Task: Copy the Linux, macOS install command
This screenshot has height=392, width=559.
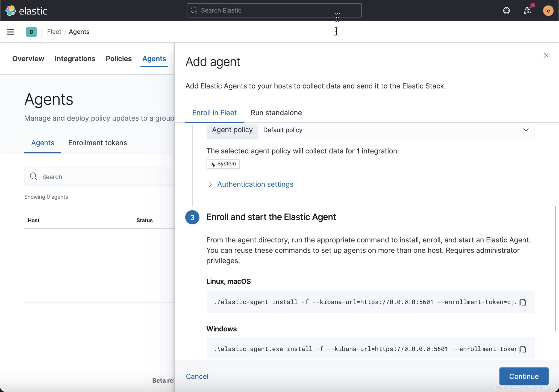Action: pyautogui.click(x=522, y=302)
